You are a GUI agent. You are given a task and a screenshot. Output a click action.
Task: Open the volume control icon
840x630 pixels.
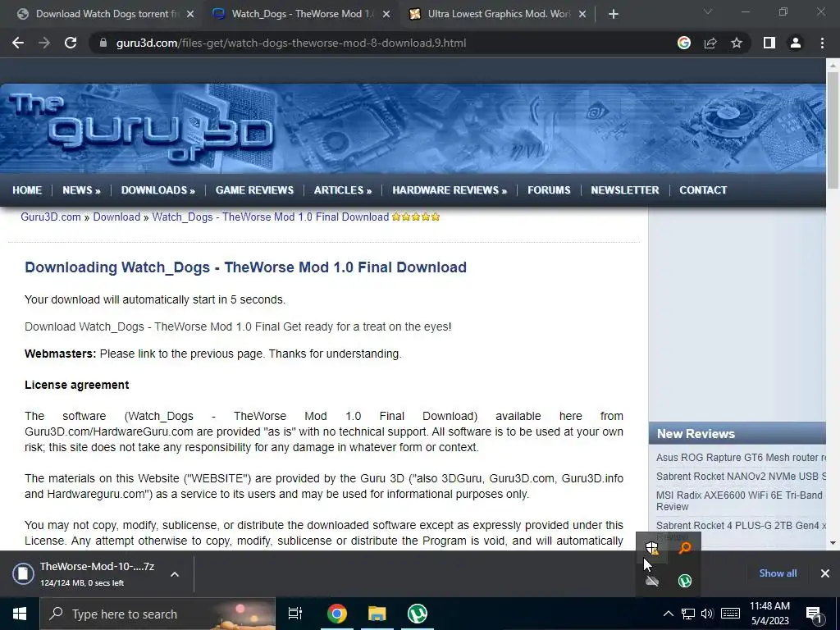point(707,614)
